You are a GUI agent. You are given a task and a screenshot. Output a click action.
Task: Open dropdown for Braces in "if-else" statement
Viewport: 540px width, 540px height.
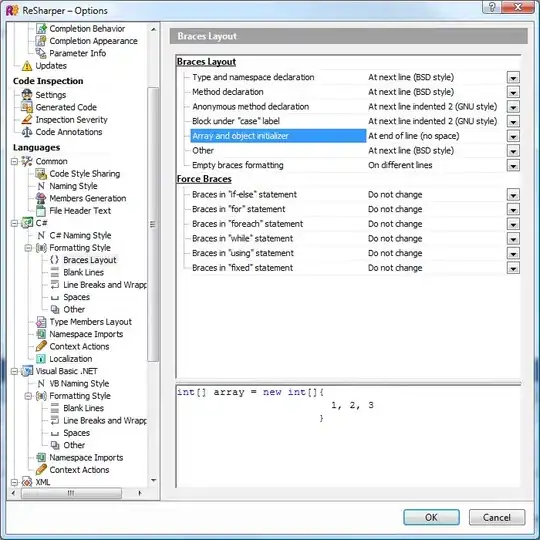point(513,195)
